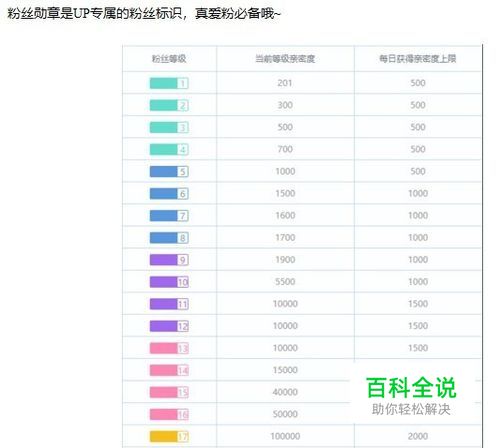Click the intimacy value 10000 in level 13 row

pos(285,348)
